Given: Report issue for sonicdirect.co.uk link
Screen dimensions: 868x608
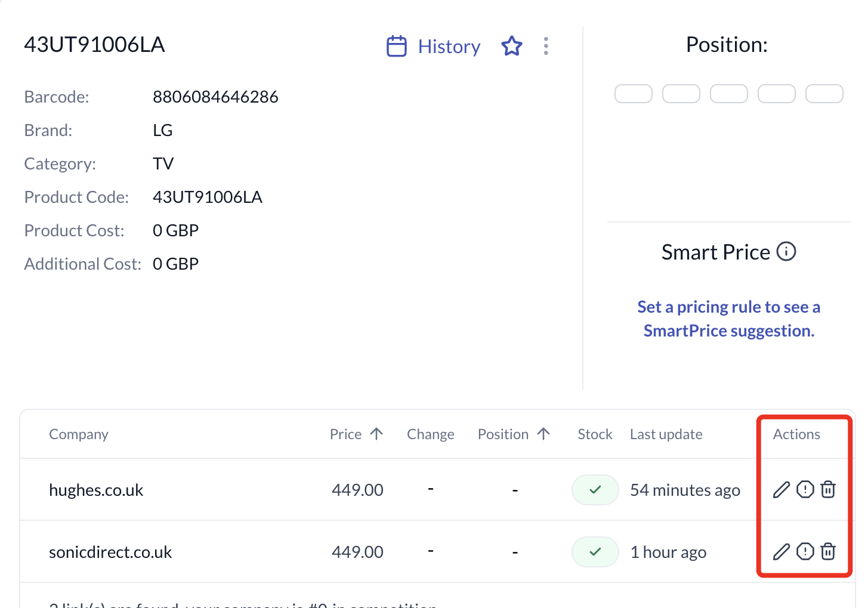Looking at the screenshot, I should (805, 552).
